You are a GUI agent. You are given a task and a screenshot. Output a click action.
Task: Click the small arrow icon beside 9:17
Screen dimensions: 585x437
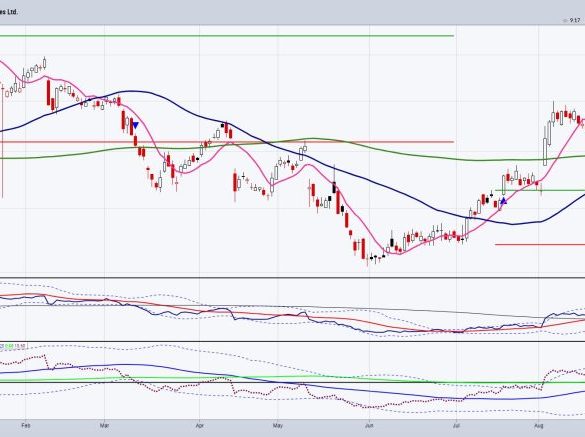click(565, 21)
